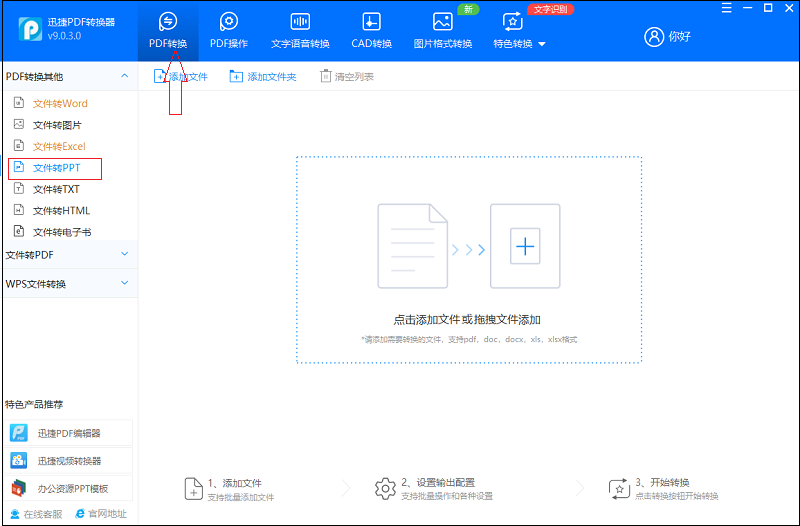Expand the 文件转PDF section
Image resolution: width=800 pixels, height=526 pixels.
pos(124,254)
